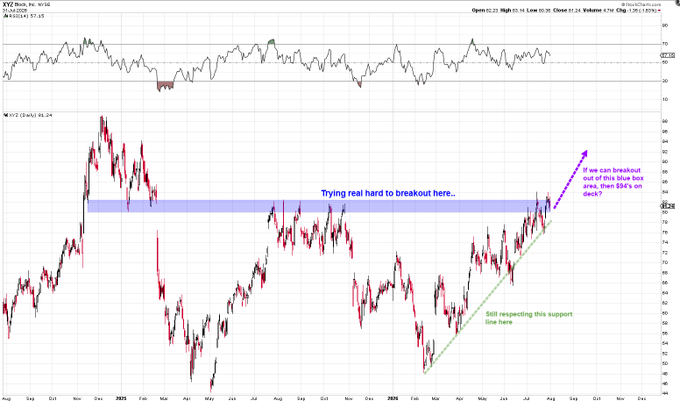The image size is (680, 401).
Task: Click the High price value in header
Action: click(x=518, y=10)
